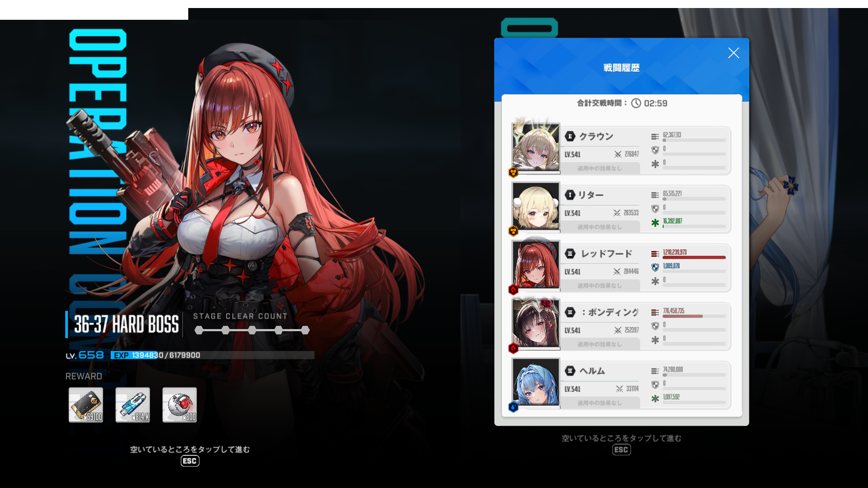
Task: Click リター heal value 16,392,887
Action: [672, 220]
